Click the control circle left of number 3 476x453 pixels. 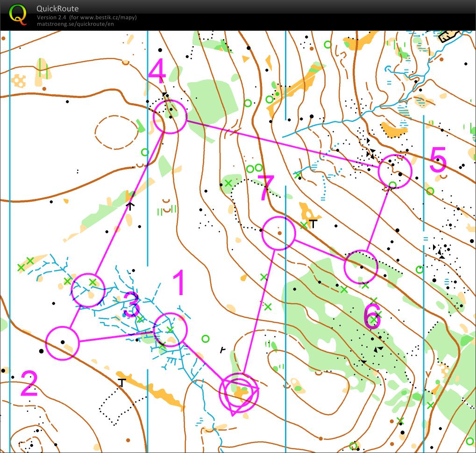coord(88,290)
